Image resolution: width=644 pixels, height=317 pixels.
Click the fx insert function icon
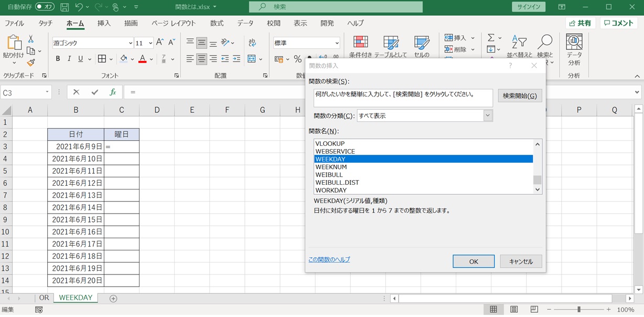pyautogui.click(x=112, y=92)
